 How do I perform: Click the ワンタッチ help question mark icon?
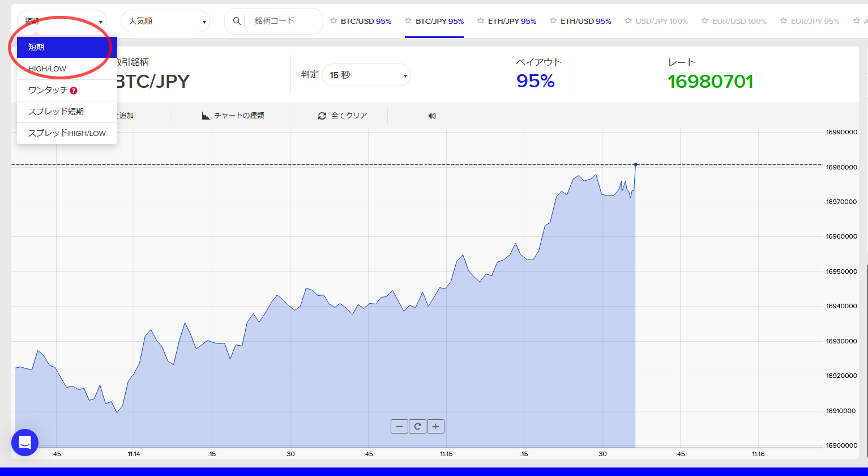click(x=74, y=91)
